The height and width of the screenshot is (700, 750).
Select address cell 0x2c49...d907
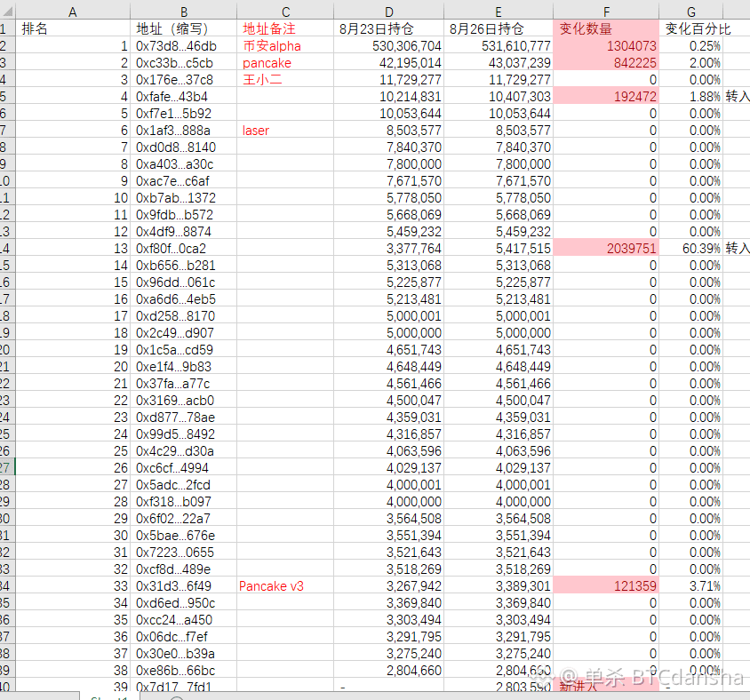tap(184, 333)
